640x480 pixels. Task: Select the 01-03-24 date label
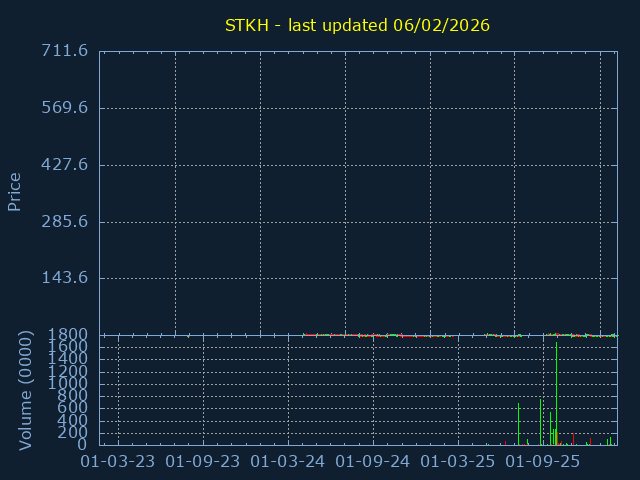click(288, 462)
